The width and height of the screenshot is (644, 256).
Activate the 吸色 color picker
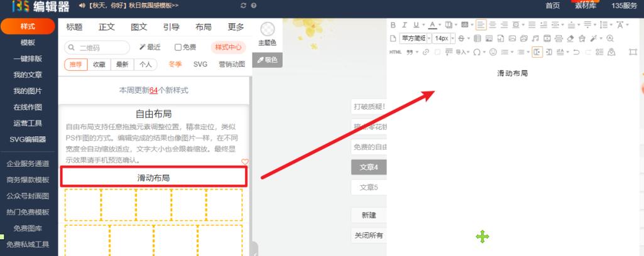(268, 60)
